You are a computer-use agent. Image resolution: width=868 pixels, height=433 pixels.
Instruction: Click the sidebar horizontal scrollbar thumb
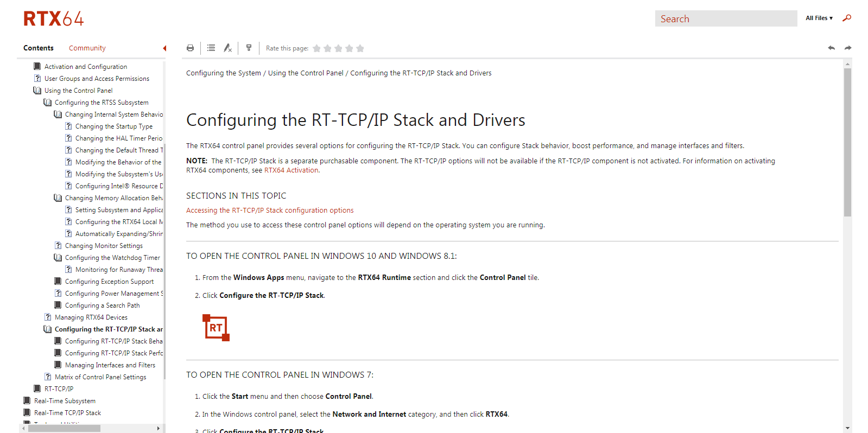click(x=64, y=428)
